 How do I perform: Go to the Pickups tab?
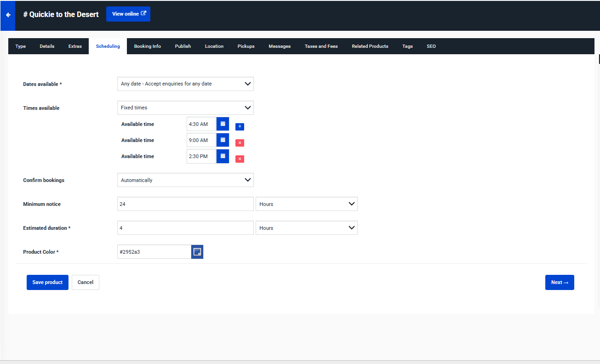coord(246,46)
